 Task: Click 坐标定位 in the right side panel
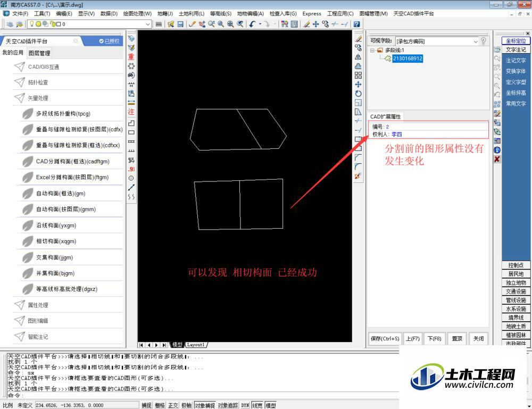coord(516,41)
